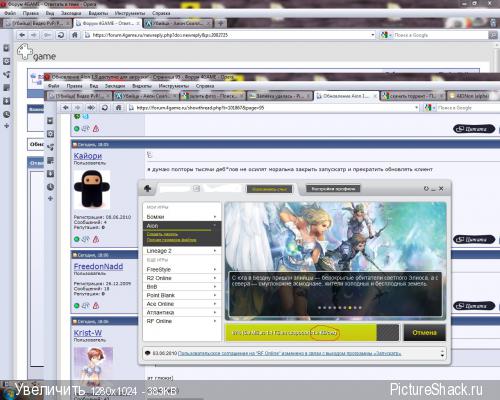Click the report warning icon under FreedonNadd's profile

96,305
